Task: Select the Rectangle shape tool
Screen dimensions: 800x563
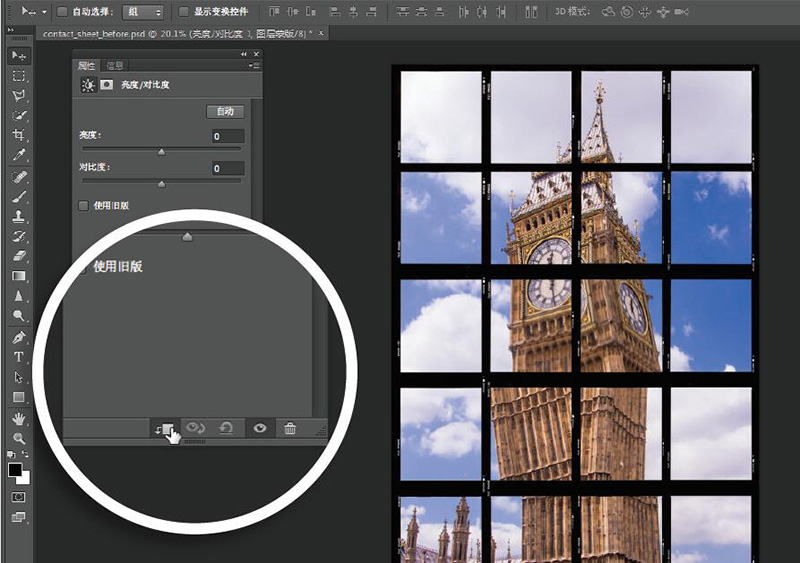Action: 19,397
